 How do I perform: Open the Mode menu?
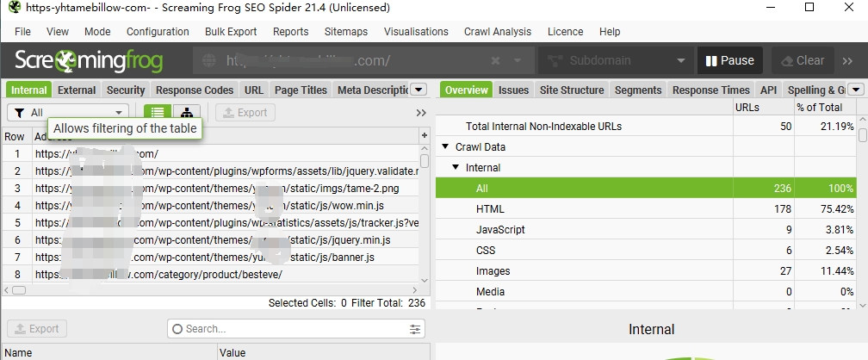pos(97,32)
